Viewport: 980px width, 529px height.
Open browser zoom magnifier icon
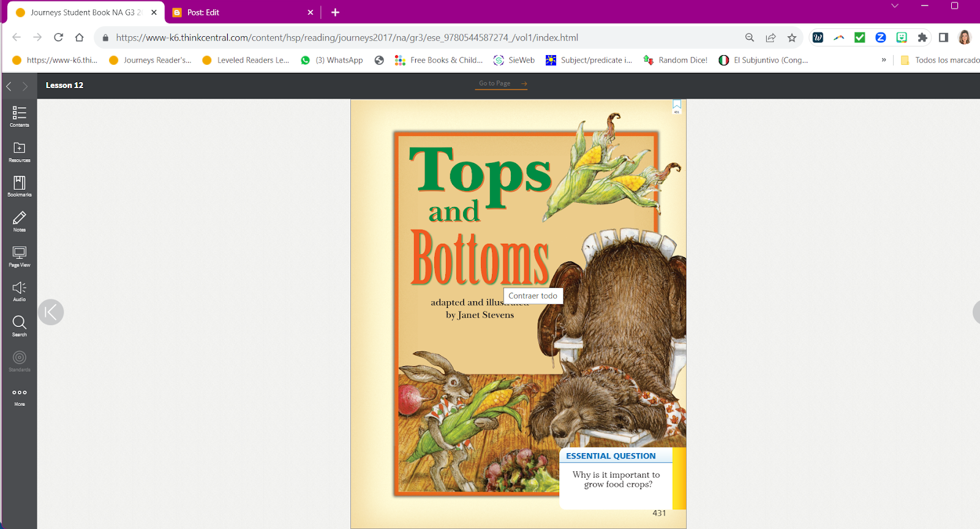750,37
